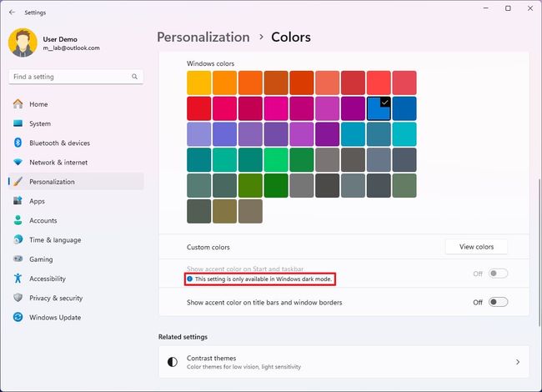Open Bluetooth & devices settings
This screenshot has width=542, height=392.
click(59, 143)
